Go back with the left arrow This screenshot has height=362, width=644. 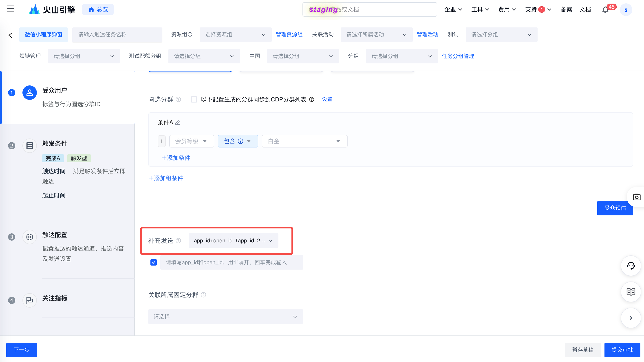(11, 35)
